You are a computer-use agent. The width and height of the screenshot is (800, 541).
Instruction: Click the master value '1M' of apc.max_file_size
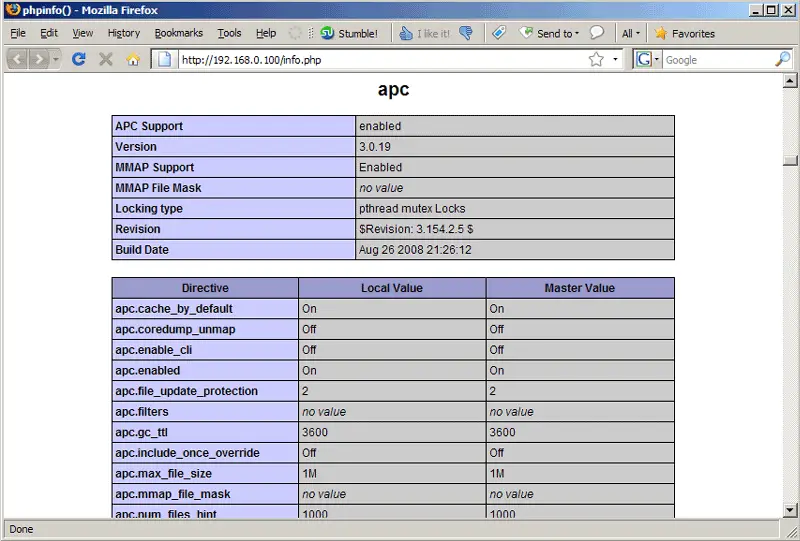coord(497,474)
